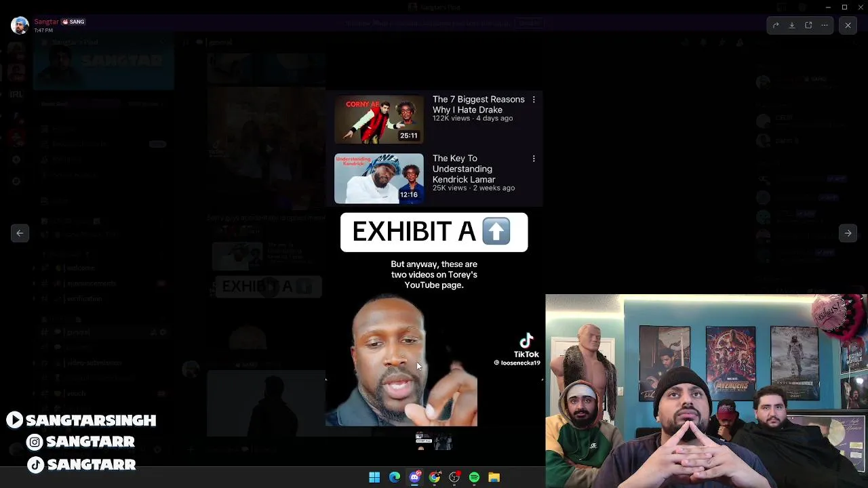Click the SANG server tag badge
The width and height of the screenshot is (868, 488).
pyautogui.click(x=73, y=22)
